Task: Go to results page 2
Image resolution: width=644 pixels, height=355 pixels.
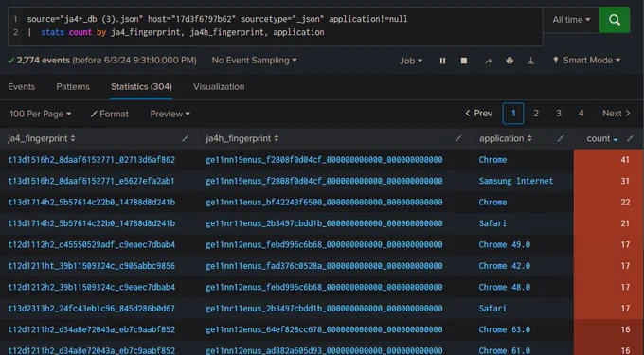Action: coord(536,114)
